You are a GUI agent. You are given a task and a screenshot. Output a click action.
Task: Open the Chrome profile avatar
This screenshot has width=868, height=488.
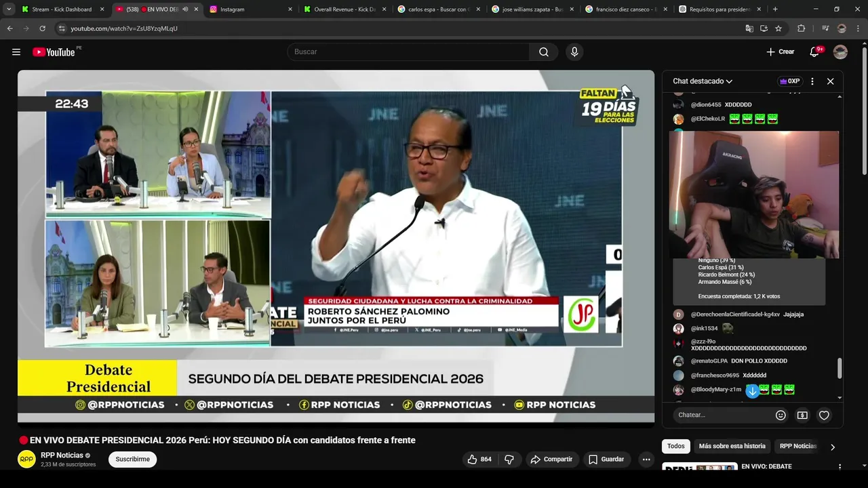tap(842, 28)
